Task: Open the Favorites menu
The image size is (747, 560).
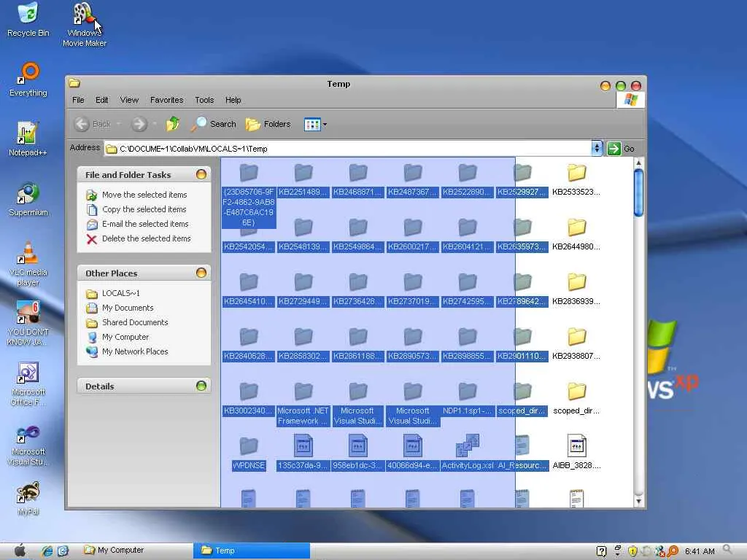Action: (x=167, y=100)
